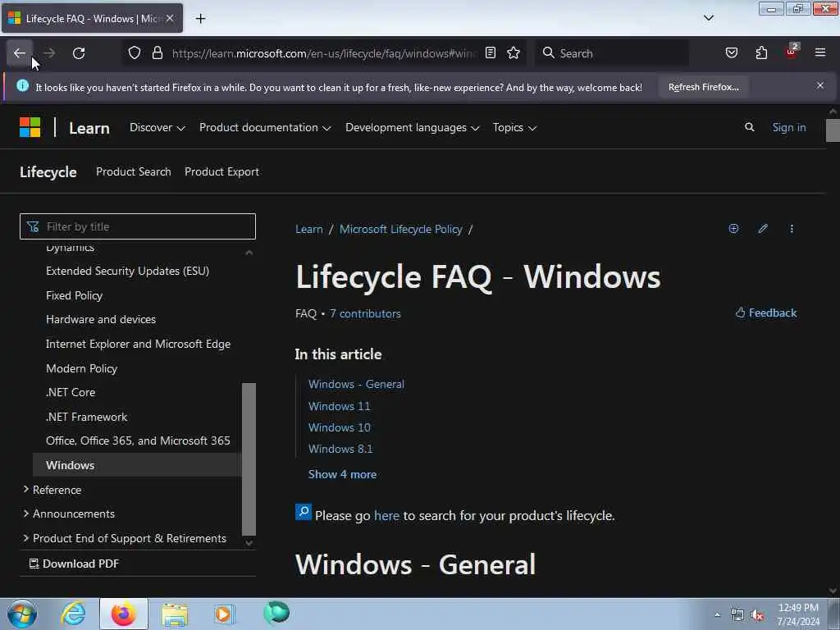Viewport: 840px width, 630px height.
Task: Select the Windows sidebar item
Action: (x=137, y=465)
